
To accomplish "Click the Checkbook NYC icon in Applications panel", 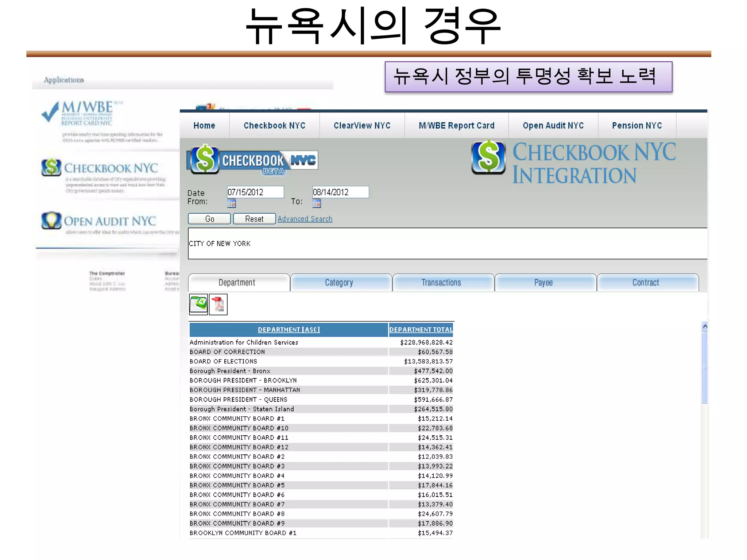I will click(x=51, y=167).
